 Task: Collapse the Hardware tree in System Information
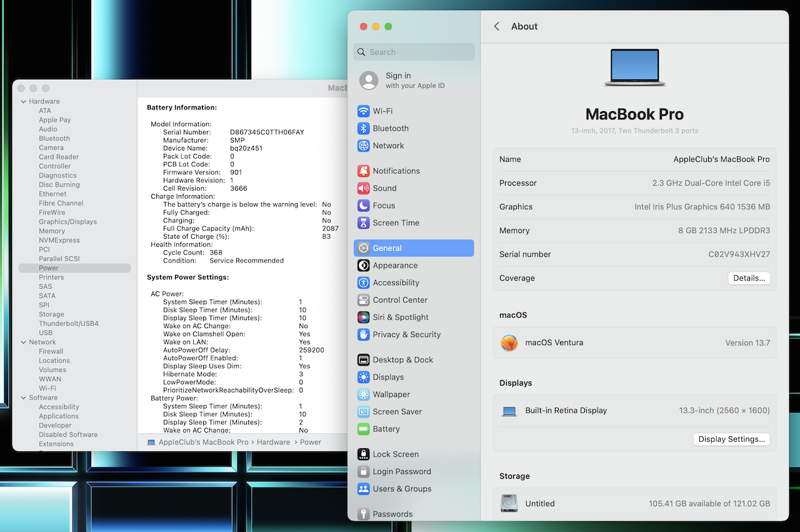[24, 101]
